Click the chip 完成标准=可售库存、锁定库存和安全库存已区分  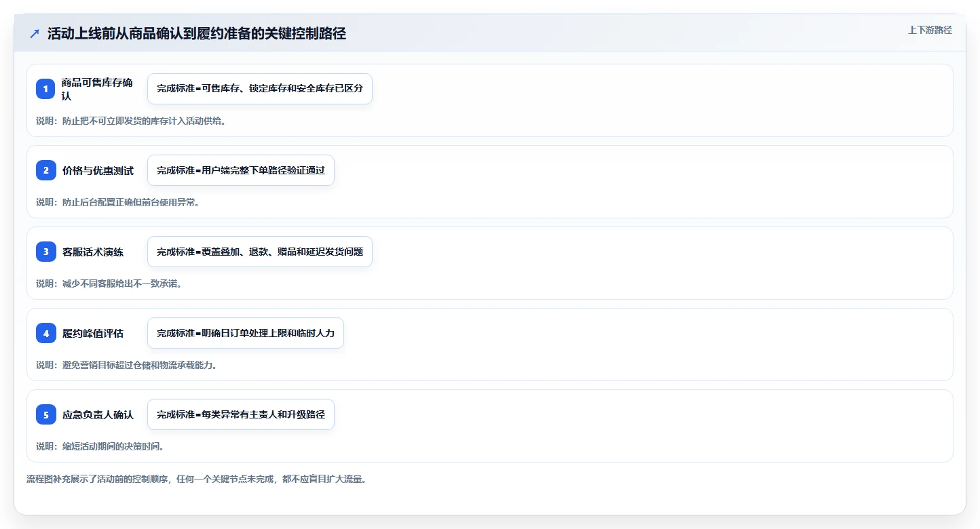click(x=260, y=89)
